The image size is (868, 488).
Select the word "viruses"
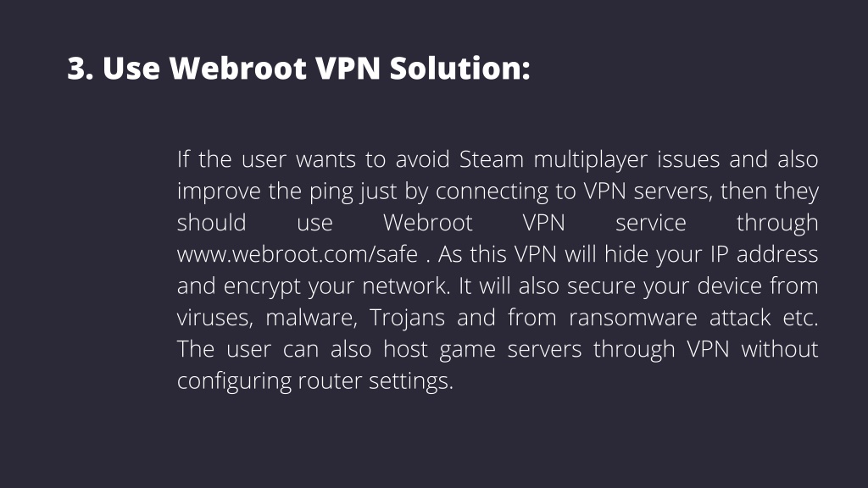click(215, 319)
